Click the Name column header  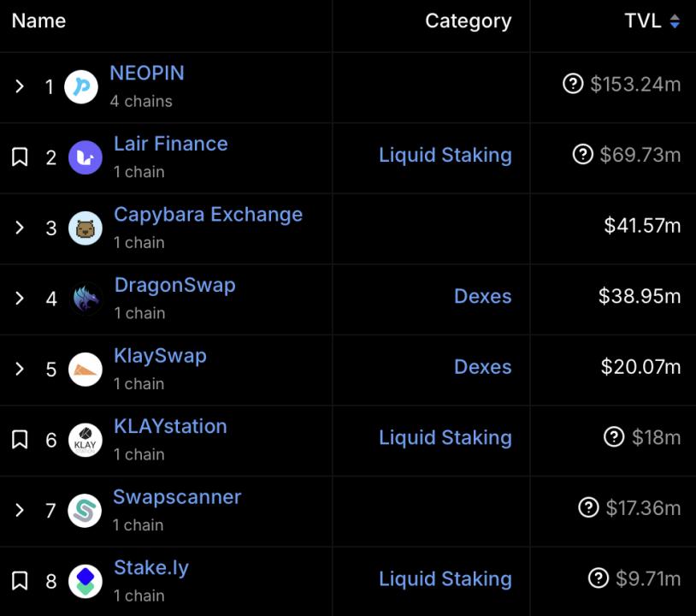pyautogui.click(x=38, y=21)
